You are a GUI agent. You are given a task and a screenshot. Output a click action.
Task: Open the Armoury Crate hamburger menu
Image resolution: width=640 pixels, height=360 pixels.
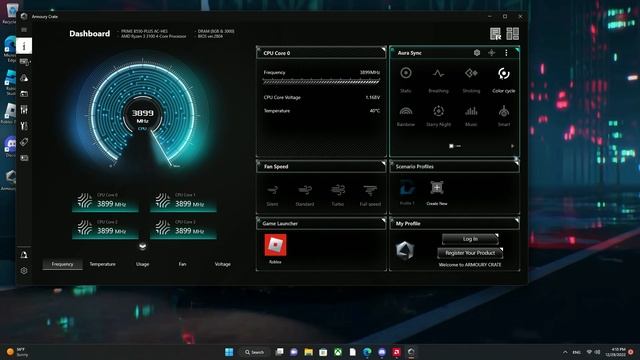24,30
